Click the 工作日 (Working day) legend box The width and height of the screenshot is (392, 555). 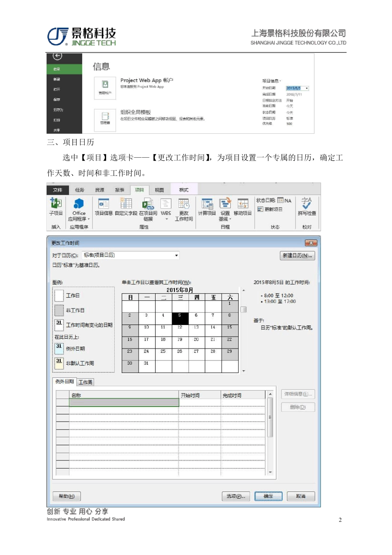(59, 295)
